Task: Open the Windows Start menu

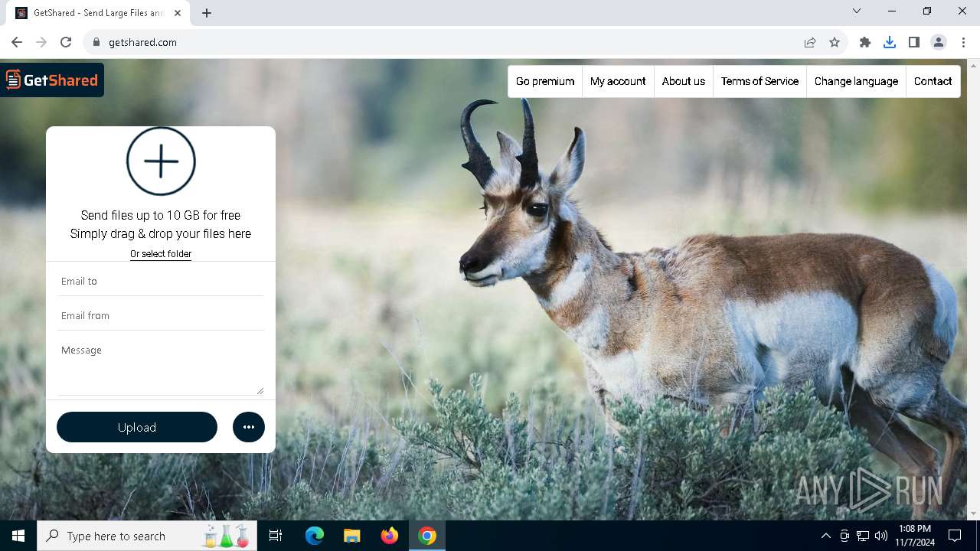Action: [18, 536]
